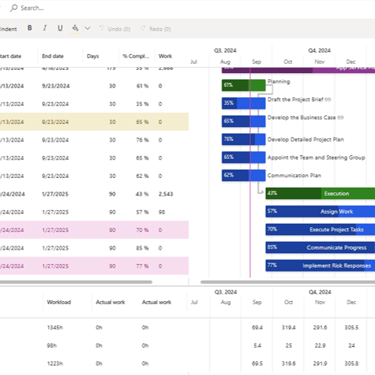This screenshot has width=375, height=375.
Task: Click the 65 % cell in yellow highlighted row
Action: 142,122
